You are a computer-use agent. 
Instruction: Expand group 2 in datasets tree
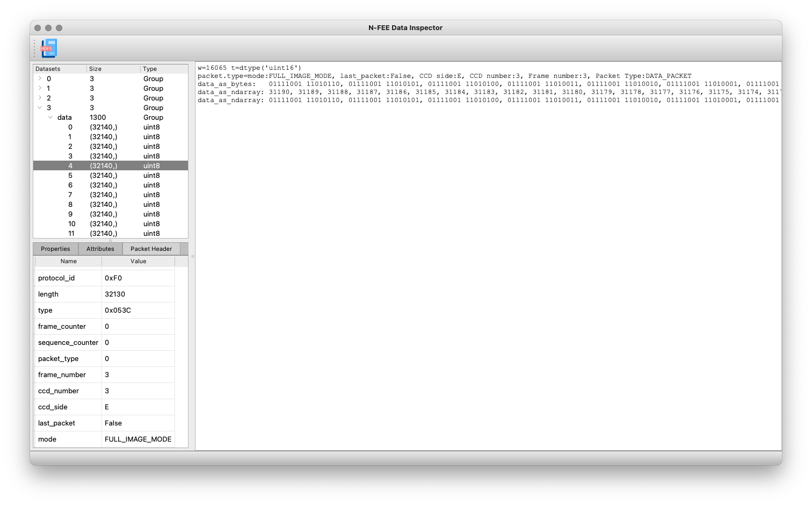40,98
